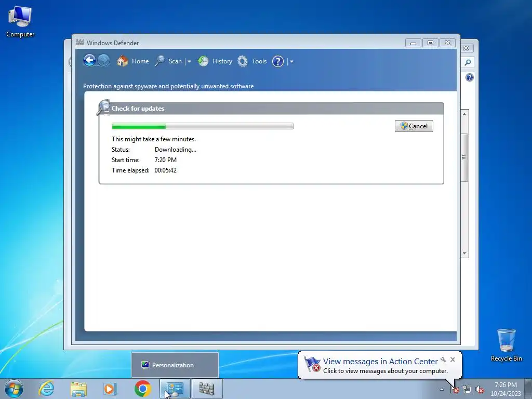Click the network tray icon
Screen dimensions: 532x399
click(x=467, y=390)
